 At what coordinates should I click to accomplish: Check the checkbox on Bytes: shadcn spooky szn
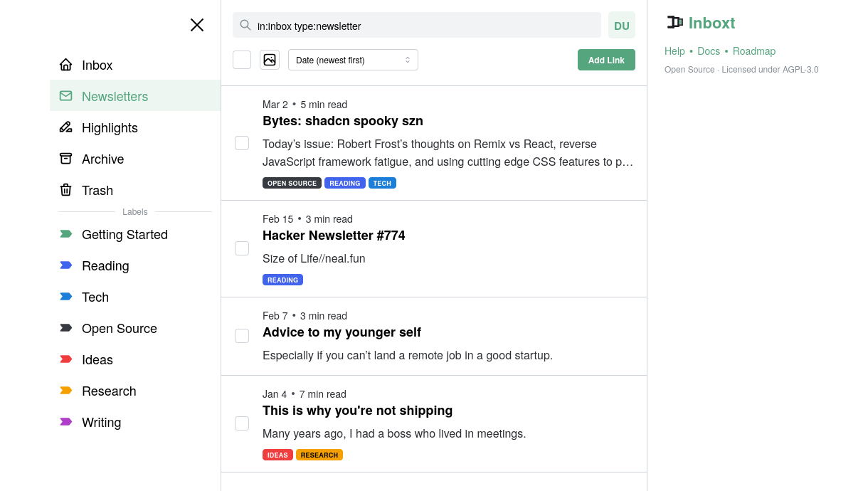point(242,143)
